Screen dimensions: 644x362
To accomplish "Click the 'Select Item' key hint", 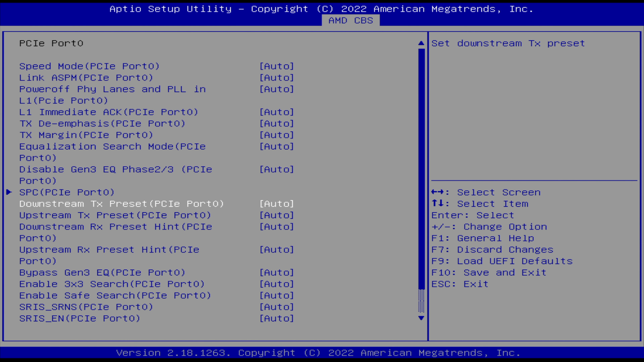I will [x=480, y=204].
